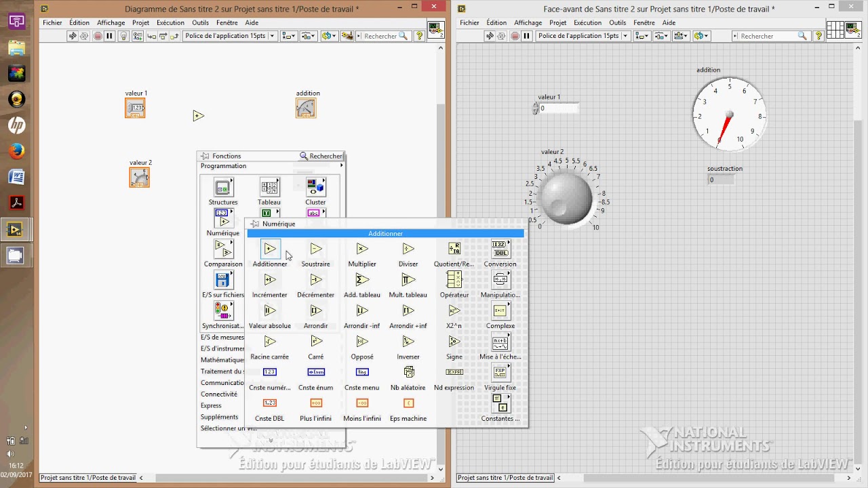The height and width of the screenshot is (488, 868).
Task: Open Firefox from the taskbar
Action: click(16, 151)
